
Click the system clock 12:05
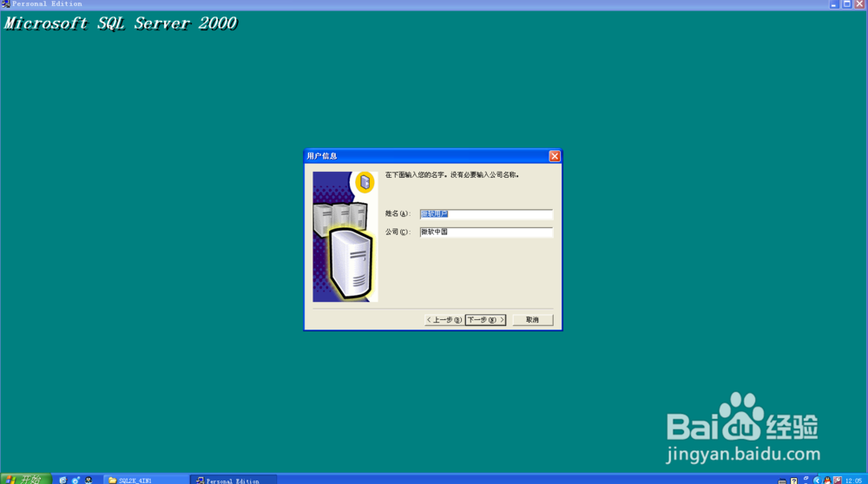tap(853, 481)
